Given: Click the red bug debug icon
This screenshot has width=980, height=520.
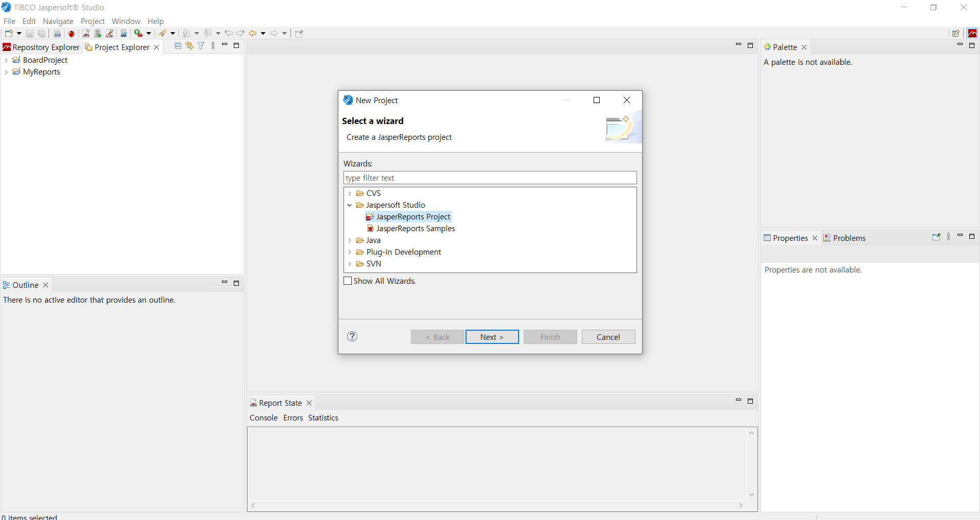Looking at the screenshot, I should [x=71, y=34].
